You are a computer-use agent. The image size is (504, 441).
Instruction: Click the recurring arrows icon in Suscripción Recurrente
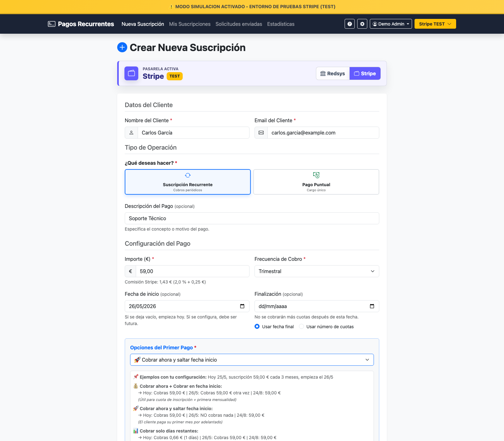[188, 175]
